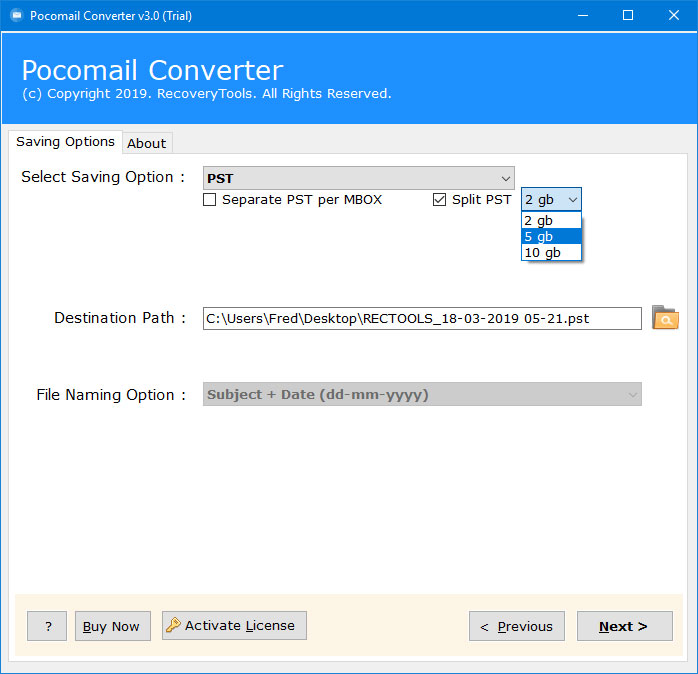This screenshot has width=698, height=674.
Task: Choose 10 gb from the split size list
Action: (x=551, y=252)
